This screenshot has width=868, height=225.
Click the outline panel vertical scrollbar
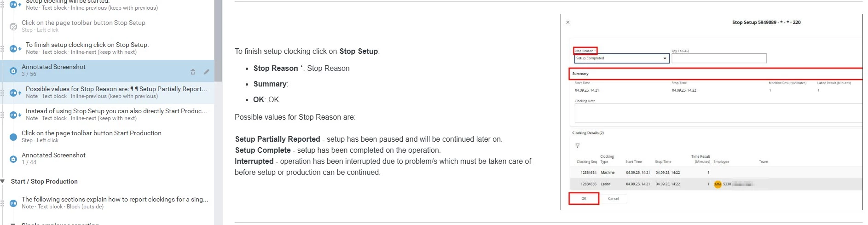click(218, 40)
